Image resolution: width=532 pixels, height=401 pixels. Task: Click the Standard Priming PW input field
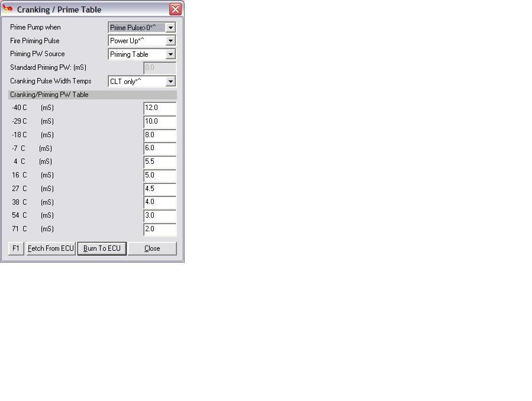[160, 68]
